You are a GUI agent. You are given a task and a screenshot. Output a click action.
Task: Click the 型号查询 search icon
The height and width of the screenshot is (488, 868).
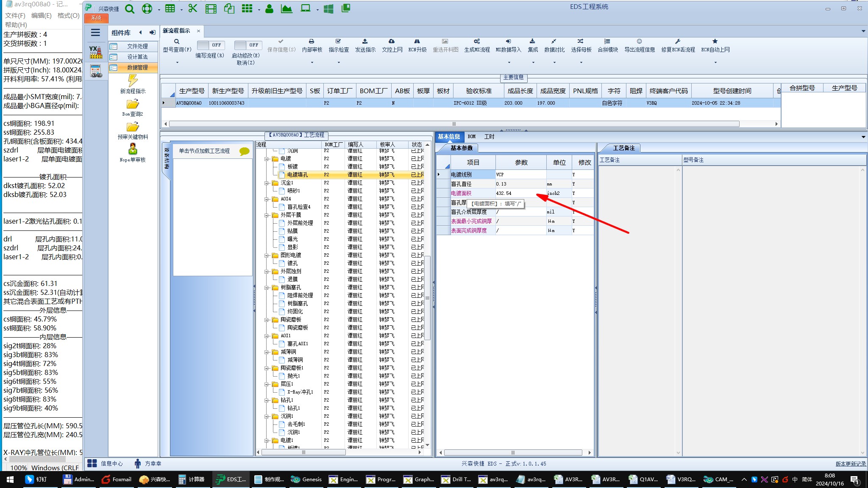click(177, 42)
